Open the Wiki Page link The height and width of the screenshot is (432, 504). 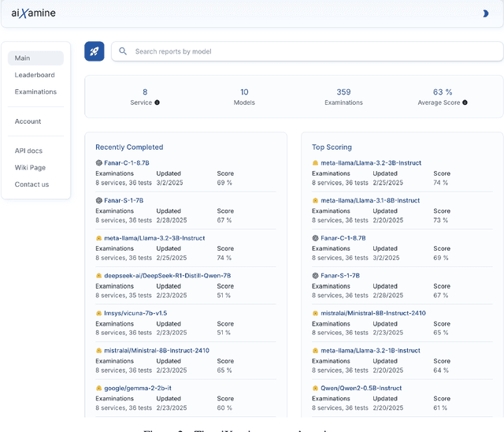click(30, 167)
